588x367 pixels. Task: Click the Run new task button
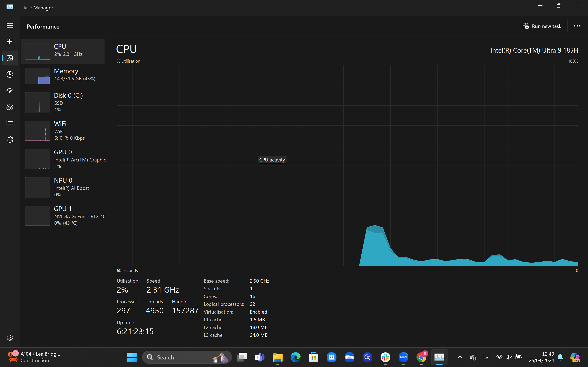pyautogui.click(x=542, y=26)
